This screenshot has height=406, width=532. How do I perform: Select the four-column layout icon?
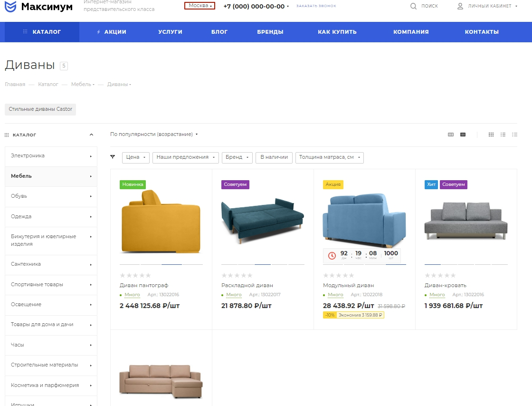pyautogui.click(x=463, y=135)
